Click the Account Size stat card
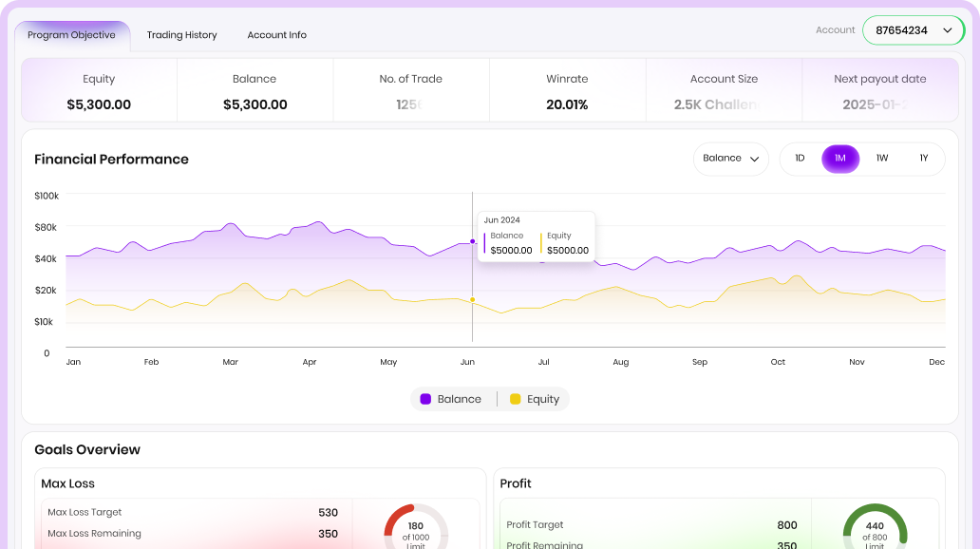The width and height of the screenshot is (980, 549). tap(724, 90)
